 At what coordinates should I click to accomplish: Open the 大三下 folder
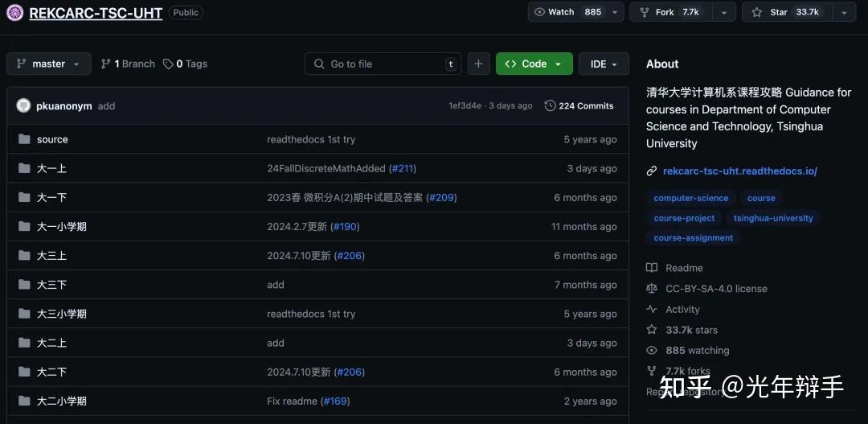52,285
